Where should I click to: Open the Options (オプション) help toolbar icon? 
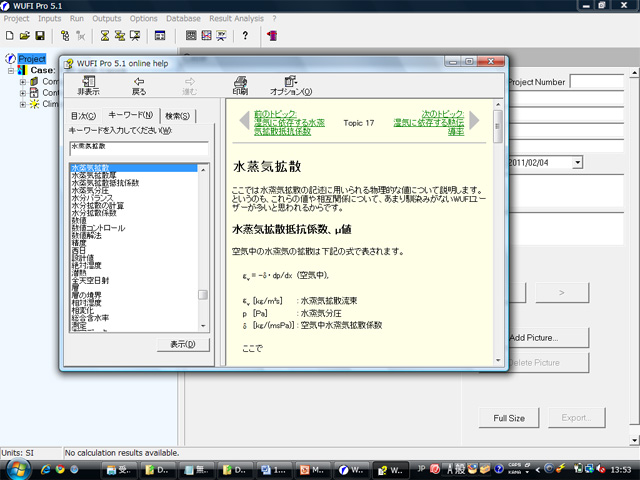tap(291, 85)
